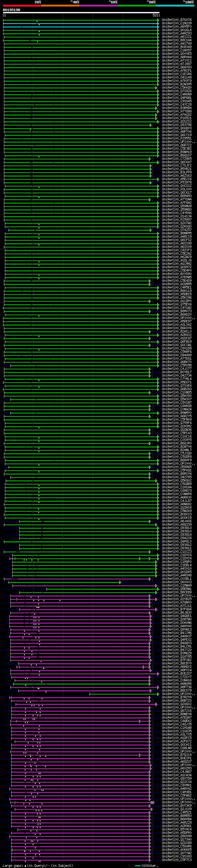Select the query name AU195190
The height and width of the screenshot is (868, 197).
point(11,10)
